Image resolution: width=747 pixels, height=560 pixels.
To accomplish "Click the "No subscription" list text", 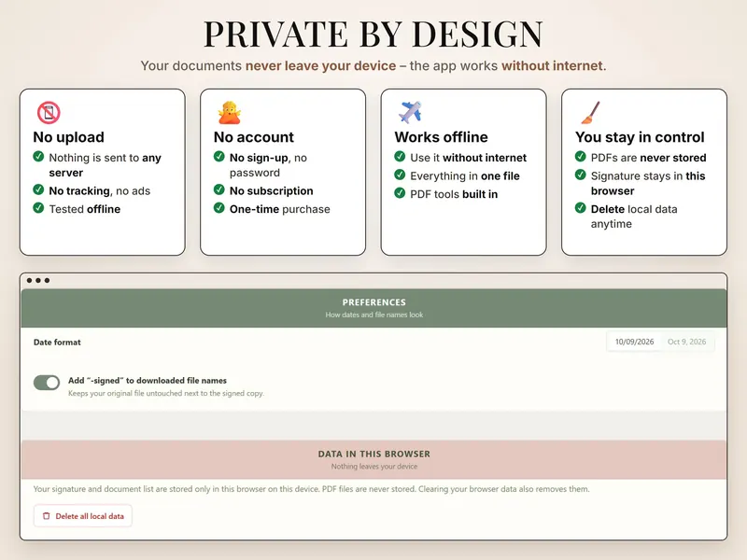I will (272, 191).
